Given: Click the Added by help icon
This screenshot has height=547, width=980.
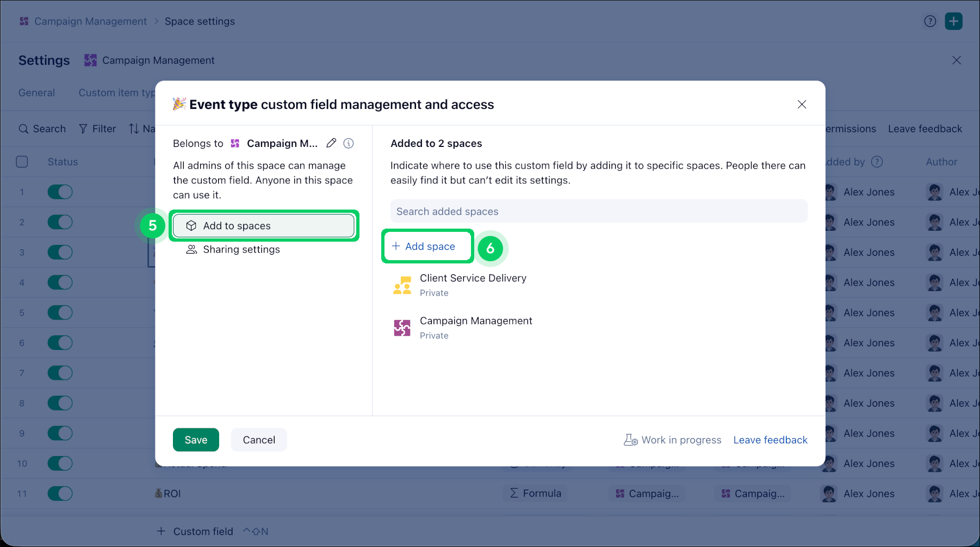Looking at the screenshot, I should (x=877, y=162).
